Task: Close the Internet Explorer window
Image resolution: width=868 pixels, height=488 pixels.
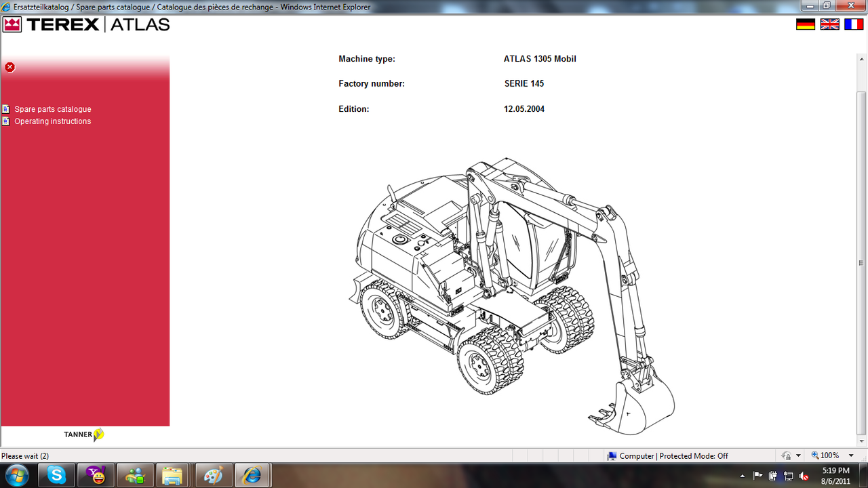Action: [x=850, y=5]
